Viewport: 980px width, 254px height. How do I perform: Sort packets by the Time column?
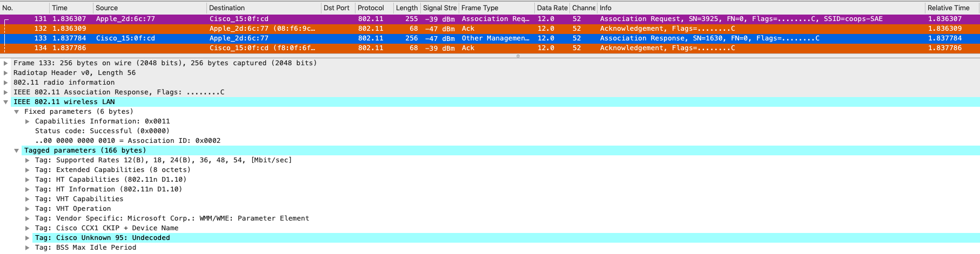[70, 8]
